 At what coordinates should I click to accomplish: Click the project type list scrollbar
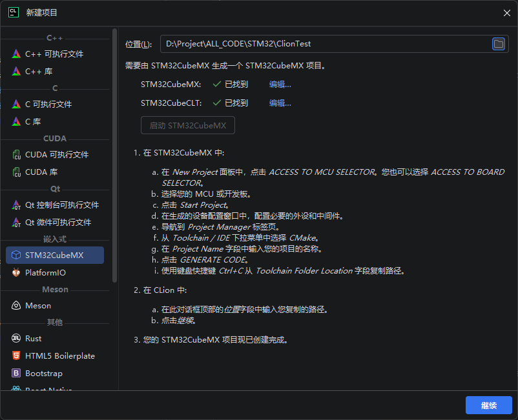tap(115, 155)
